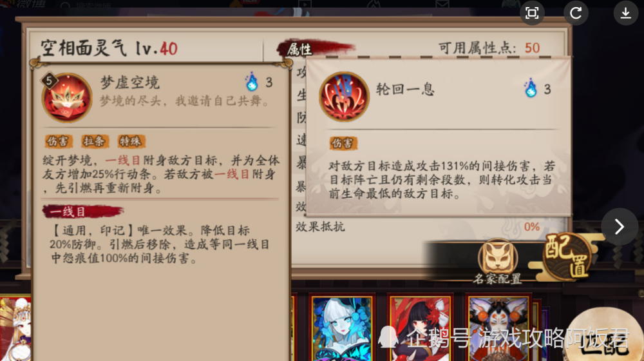Click the 伤害 tag under 梦虚空境
This screenshot has height=361, width=644.
click(58, 141)
